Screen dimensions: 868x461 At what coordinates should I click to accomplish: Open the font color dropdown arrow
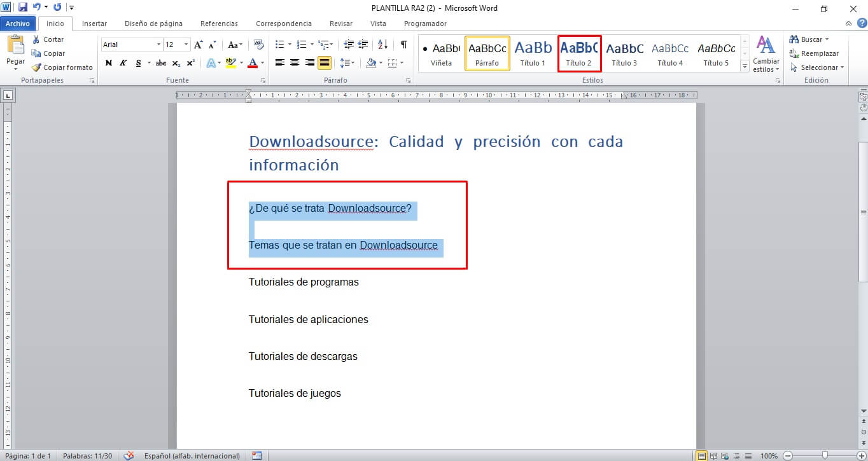pyautogui.click(x=262, y=63)
